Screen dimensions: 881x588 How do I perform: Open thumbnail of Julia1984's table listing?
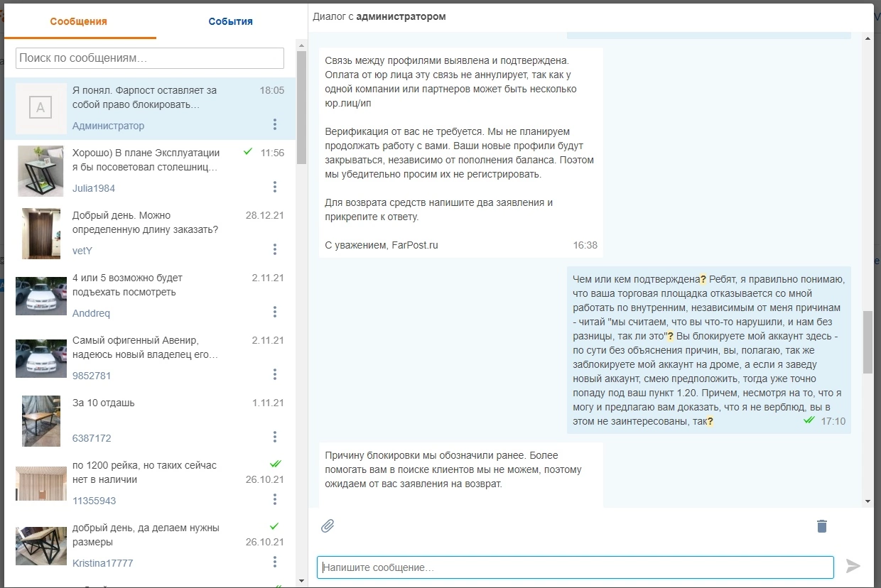[41, 171]
